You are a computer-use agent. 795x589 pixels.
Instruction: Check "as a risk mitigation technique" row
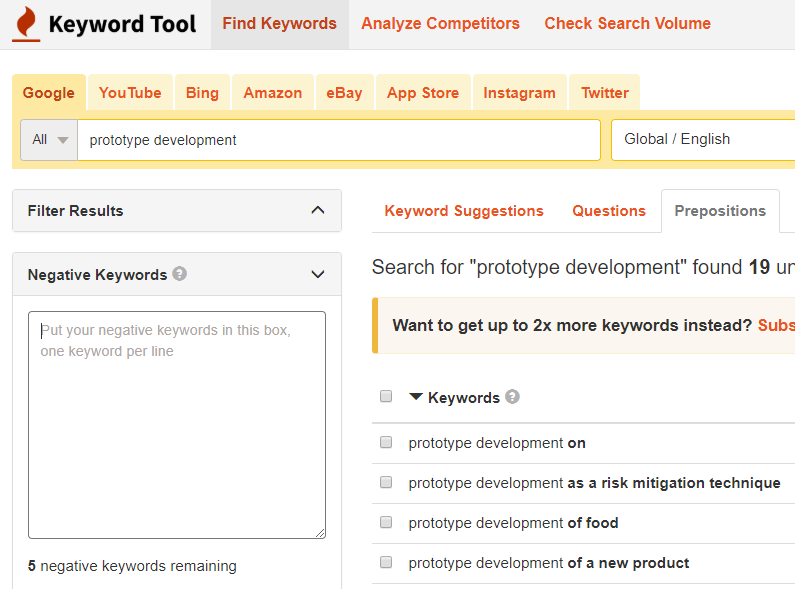pyautogui.click(x=386, y=482)
